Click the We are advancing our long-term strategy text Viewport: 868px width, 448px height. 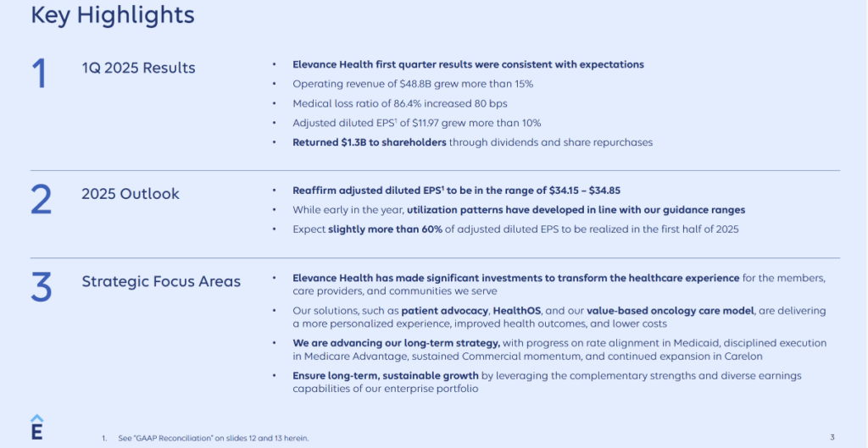(397, 343)
